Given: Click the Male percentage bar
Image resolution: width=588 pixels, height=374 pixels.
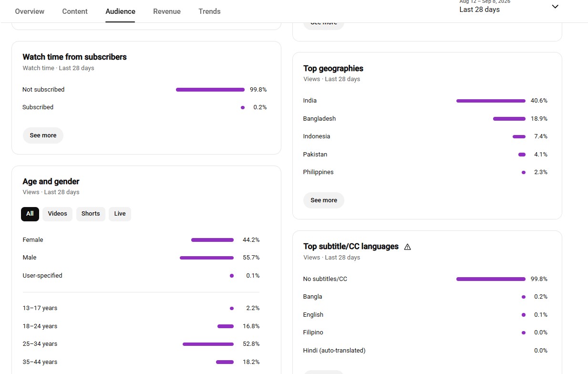Looking at the screenshot, I should [206, 258].
